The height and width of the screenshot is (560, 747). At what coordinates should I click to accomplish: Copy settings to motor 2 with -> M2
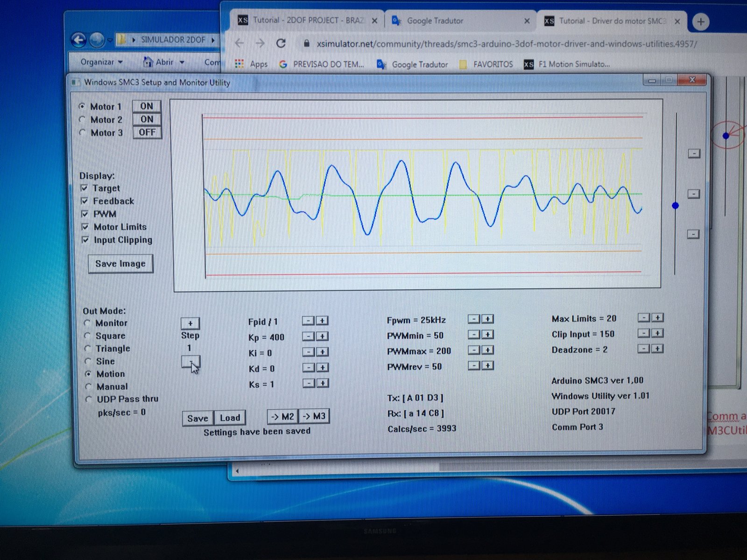click(x=282, y=416)
